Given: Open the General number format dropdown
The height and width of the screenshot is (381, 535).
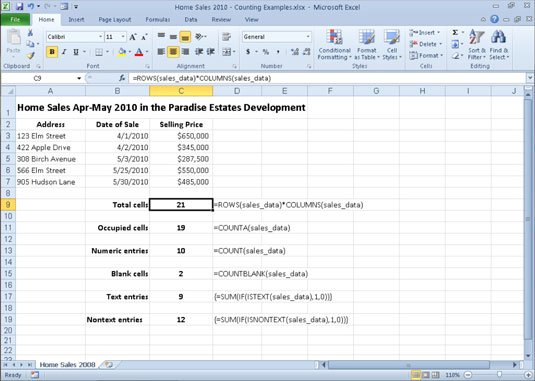Looking at the screenshot, I should 308,36.
